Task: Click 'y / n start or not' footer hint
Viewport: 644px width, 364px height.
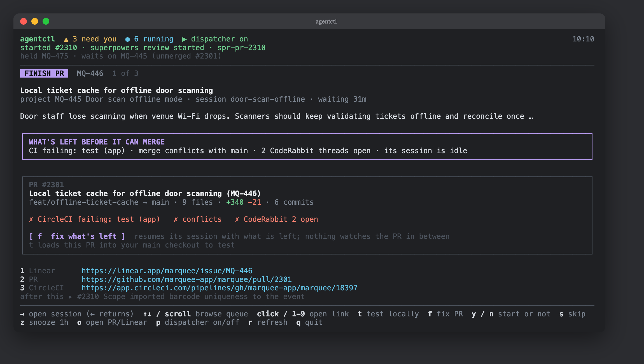Action: (x=511, y=314)
